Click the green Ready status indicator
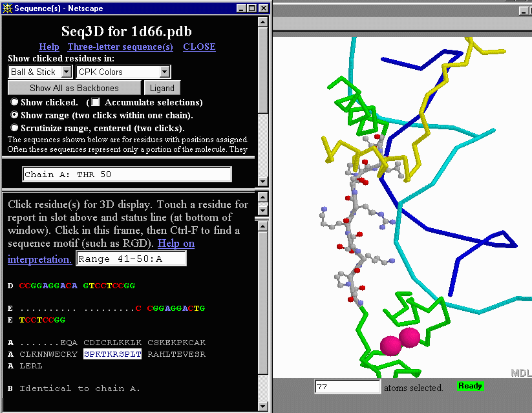This screenshot has height=413, width=532. pos(470,386)
